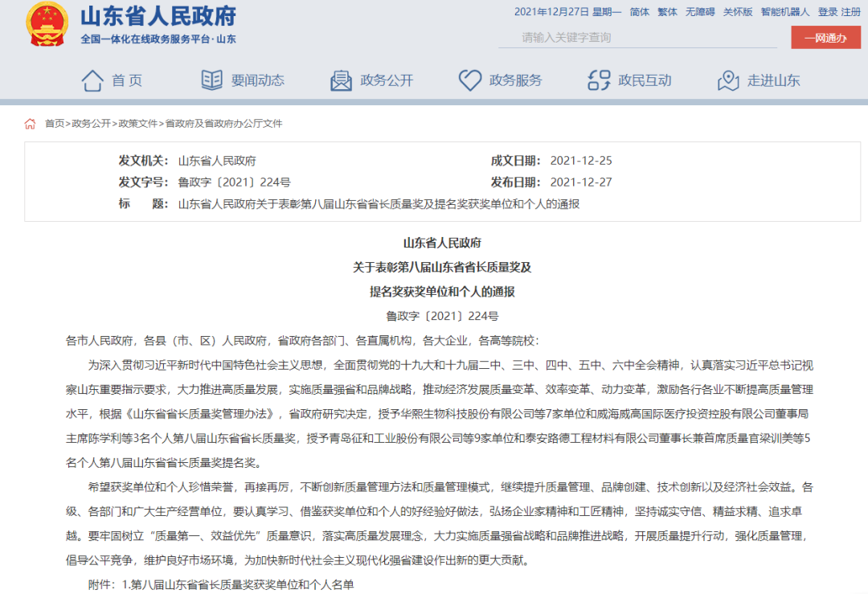
Task: Go to 政策文件 in the breadcrumb
Action: pyautogui.click(x=138, y=124)
